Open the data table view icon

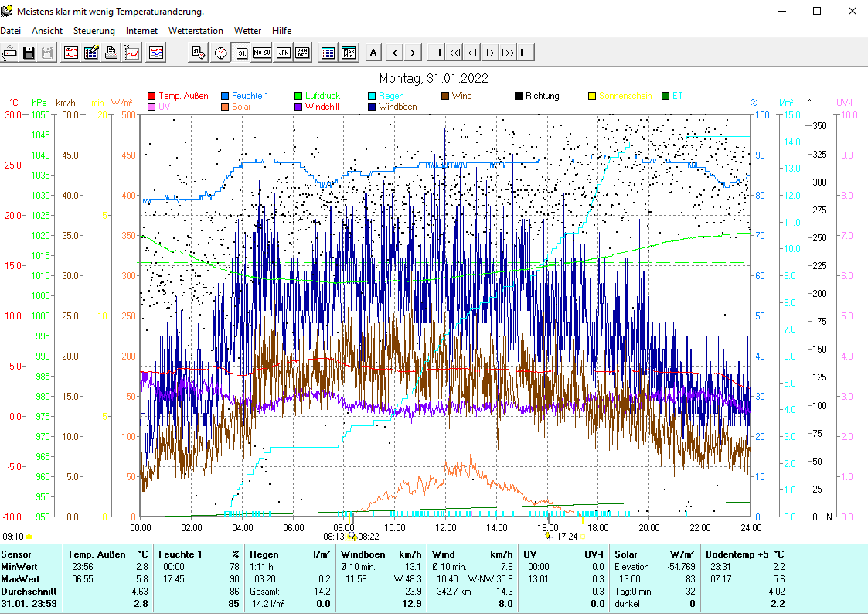point(328,53)
